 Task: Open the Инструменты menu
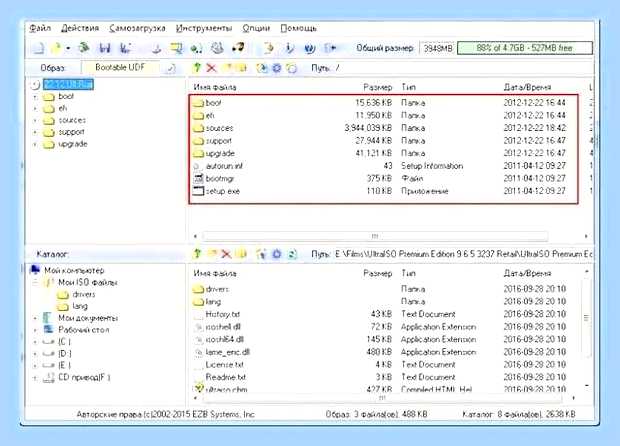pyautogui.click(x=204, y=28)
